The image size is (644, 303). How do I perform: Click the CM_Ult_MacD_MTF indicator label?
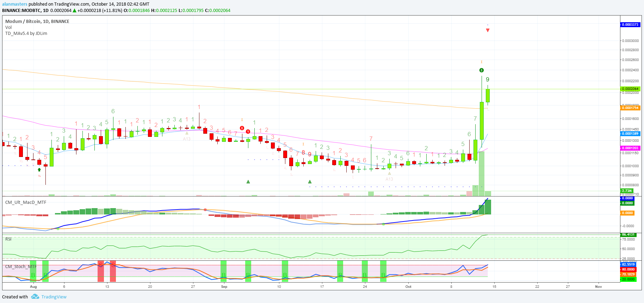point(26,202)
